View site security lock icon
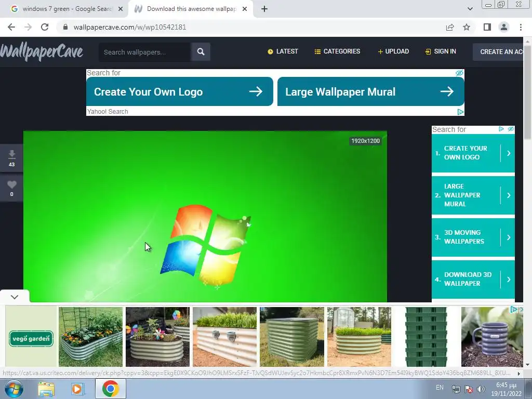Image resolution: width=532 pixels, height=399 pixels. (x=65, y=27)
